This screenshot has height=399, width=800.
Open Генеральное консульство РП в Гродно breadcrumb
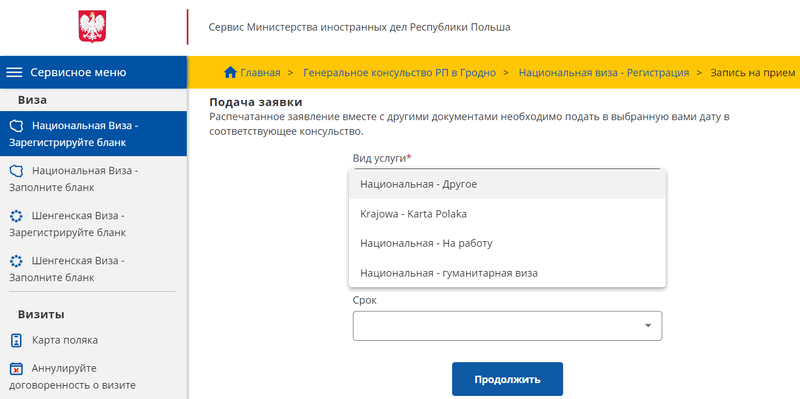[399, 72]
